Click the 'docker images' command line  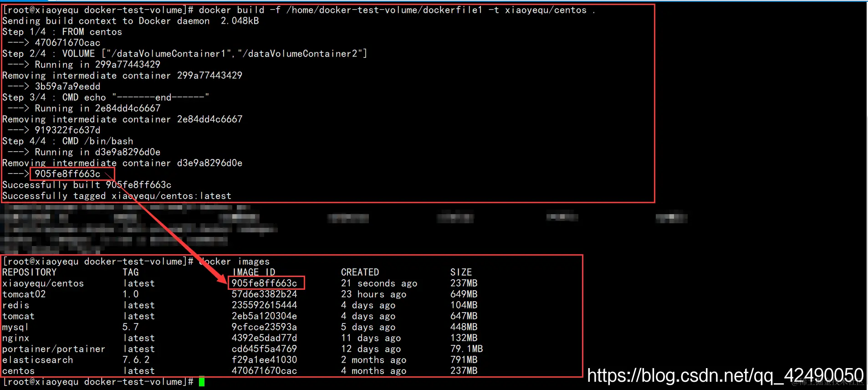(136, 262)
